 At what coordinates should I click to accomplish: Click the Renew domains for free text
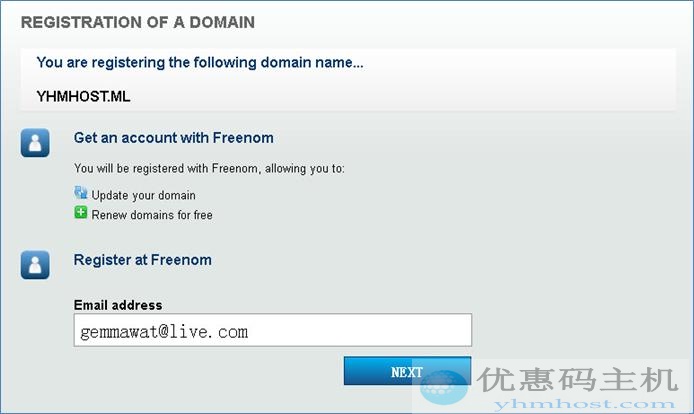point(152,215)
